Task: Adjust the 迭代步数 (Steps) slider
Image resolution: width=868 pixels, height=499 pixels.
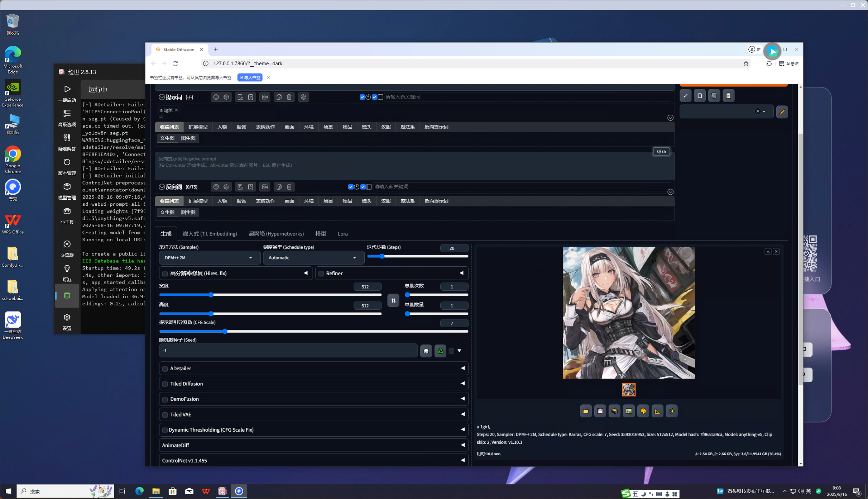Action: point(417,256)
